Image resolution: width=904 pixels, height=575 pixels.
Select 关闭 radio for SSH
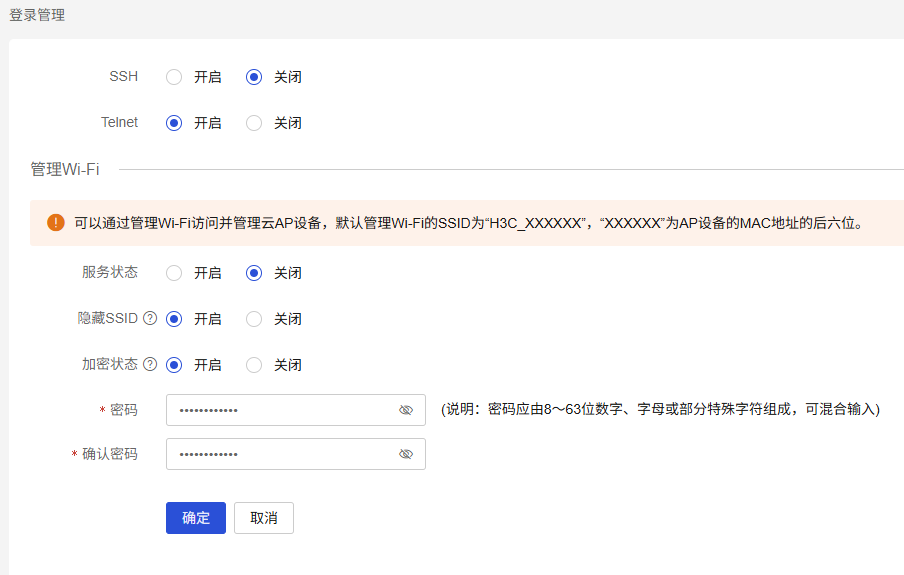pos(254,77)
